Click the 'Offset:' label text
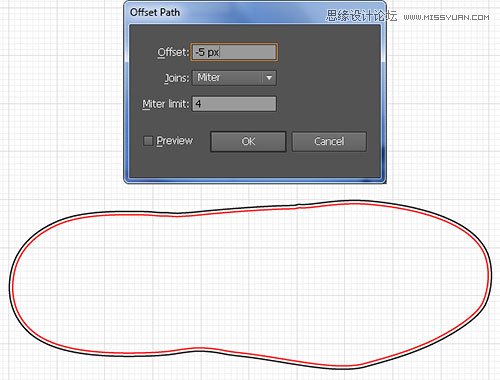This screenshot has width=500, height=380. click(173, 53)
